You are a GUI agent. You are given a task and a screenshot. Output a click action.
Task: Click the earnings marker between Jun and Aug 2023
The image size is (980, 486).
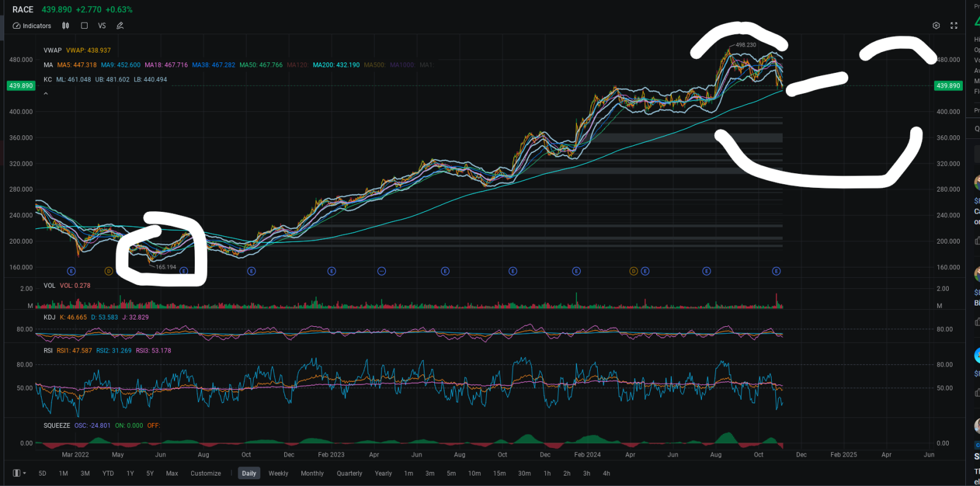(x=445, y=271)
